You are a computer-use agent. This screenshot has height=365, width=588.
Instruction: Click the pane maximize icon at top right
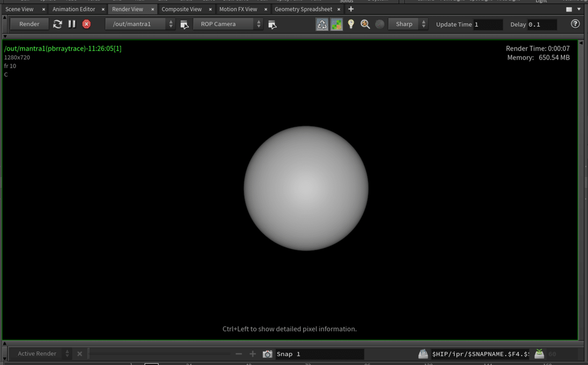pyautogui.click(x=569, y=9)
